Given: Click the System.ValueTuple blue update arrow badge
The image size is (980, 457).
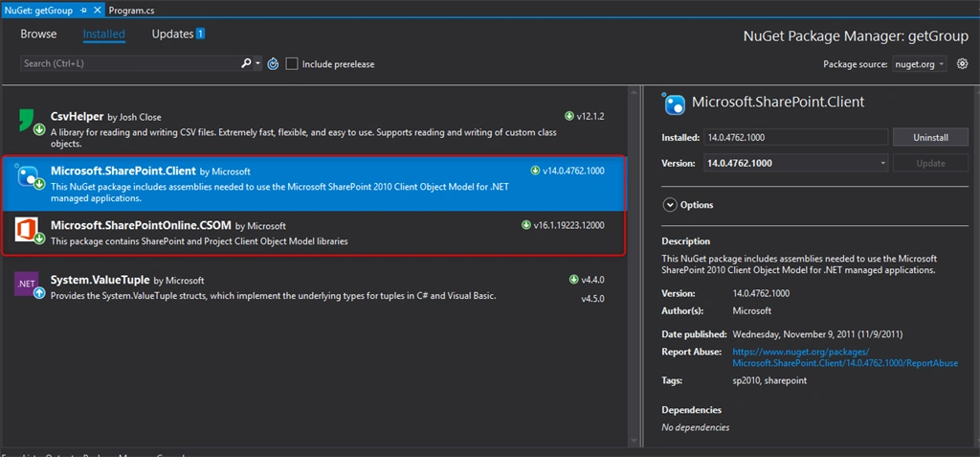Looking at the screenshot, I should point(38,292).
